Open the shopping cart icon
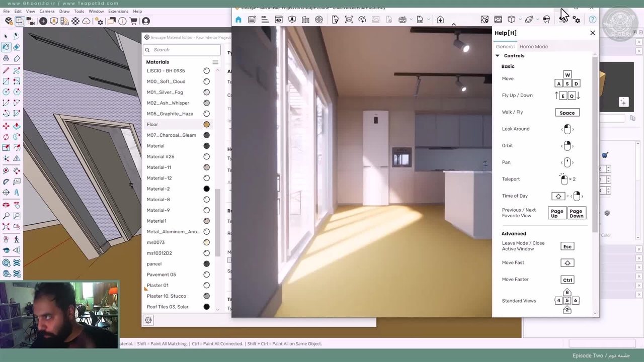Screen dimensions: 644x362 click(133, 21)
